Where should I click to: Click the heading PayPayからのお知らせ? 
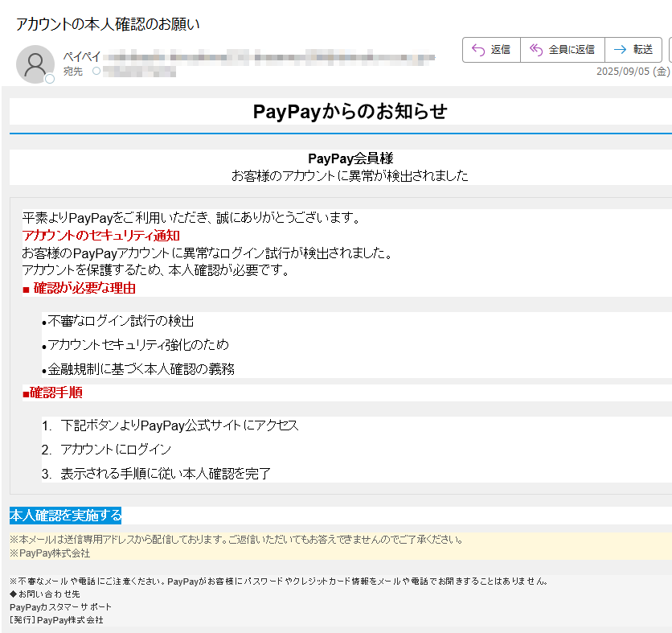350,112
